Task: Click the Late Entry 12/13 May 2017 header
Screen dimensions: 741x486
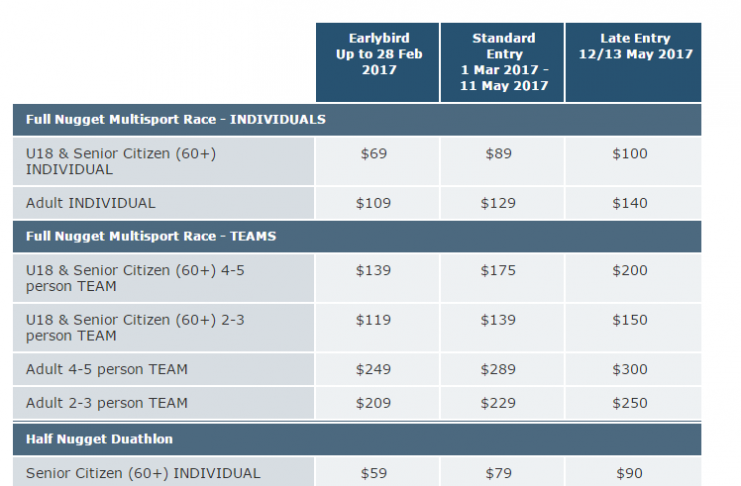Action: coord(633,62)
